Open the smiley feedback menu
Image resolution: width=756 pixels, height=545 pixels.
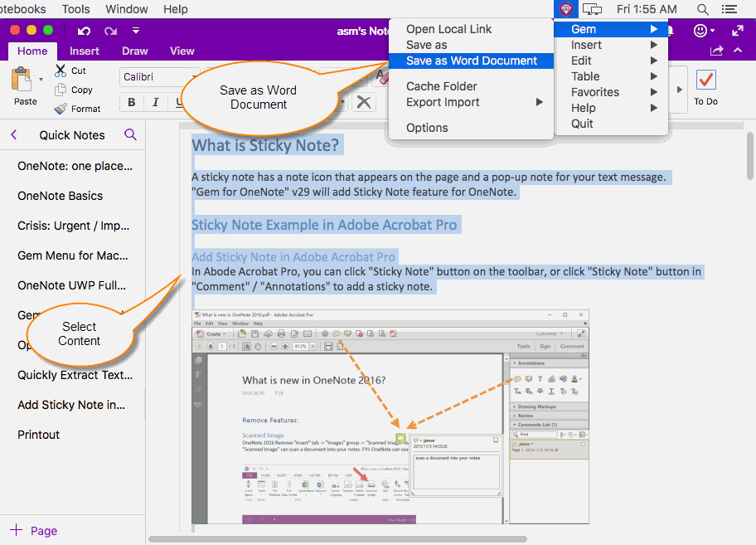(704, 31)
